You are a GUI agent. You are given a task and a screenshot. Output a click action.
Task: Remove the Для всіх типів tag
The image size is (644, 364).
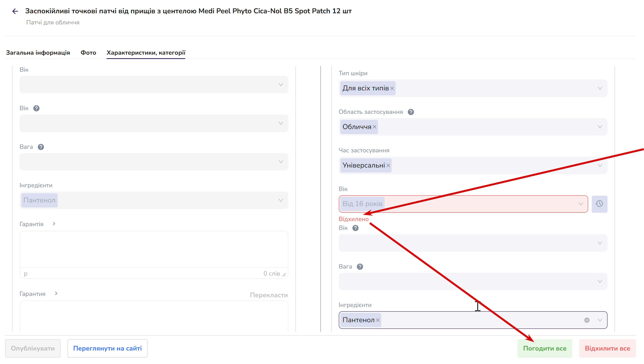(392, 88)
